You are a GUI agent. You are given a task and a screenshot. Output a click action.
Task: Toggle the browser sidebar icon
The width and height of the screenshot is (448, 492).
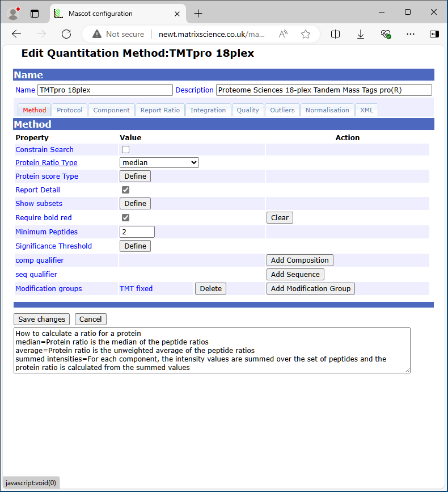434,34
